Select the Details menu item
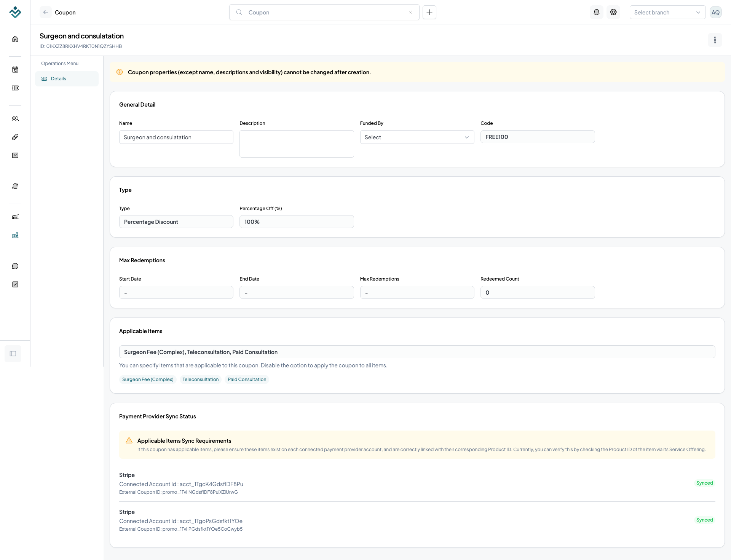Viewport: 731px width, 560px height. 67,79
